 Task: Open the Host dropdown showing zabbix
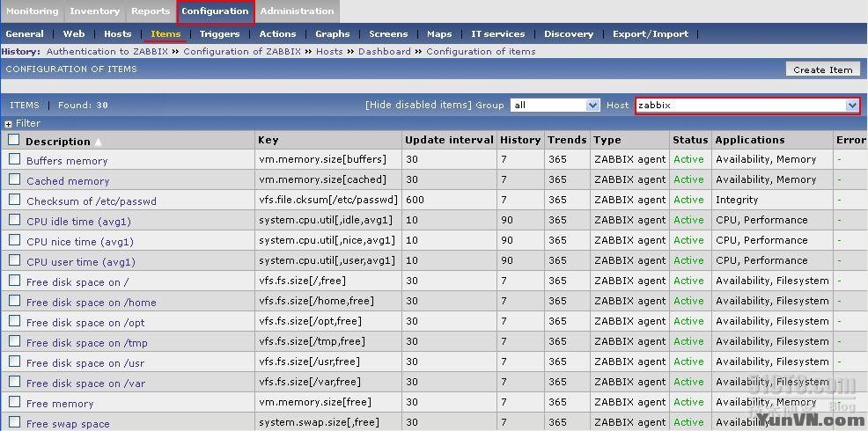[x=747, y=106]
